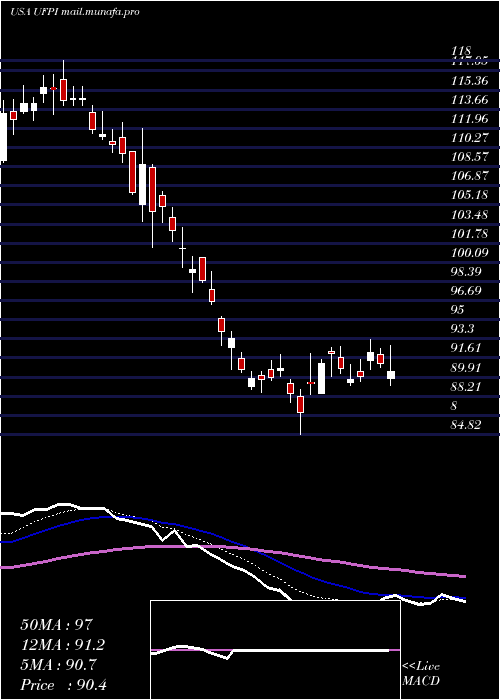Click the 111.96 price axis label
The image size is (500, 700).
(x=469, y=119)
